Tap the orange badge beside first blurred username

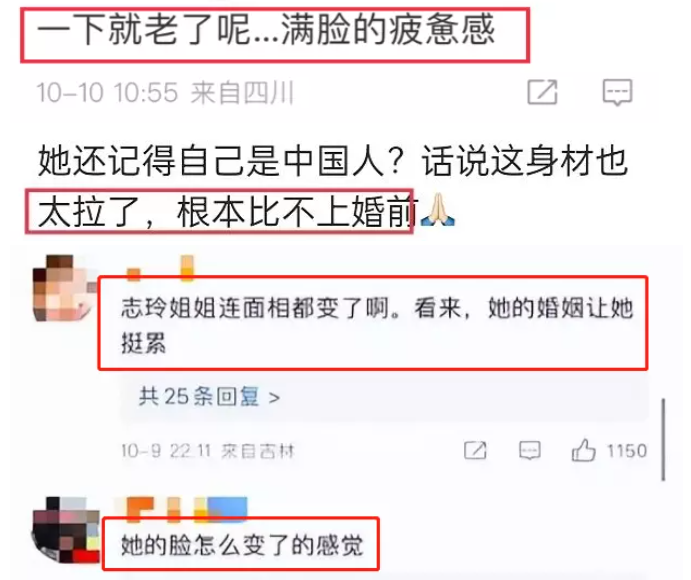(187, 268)
